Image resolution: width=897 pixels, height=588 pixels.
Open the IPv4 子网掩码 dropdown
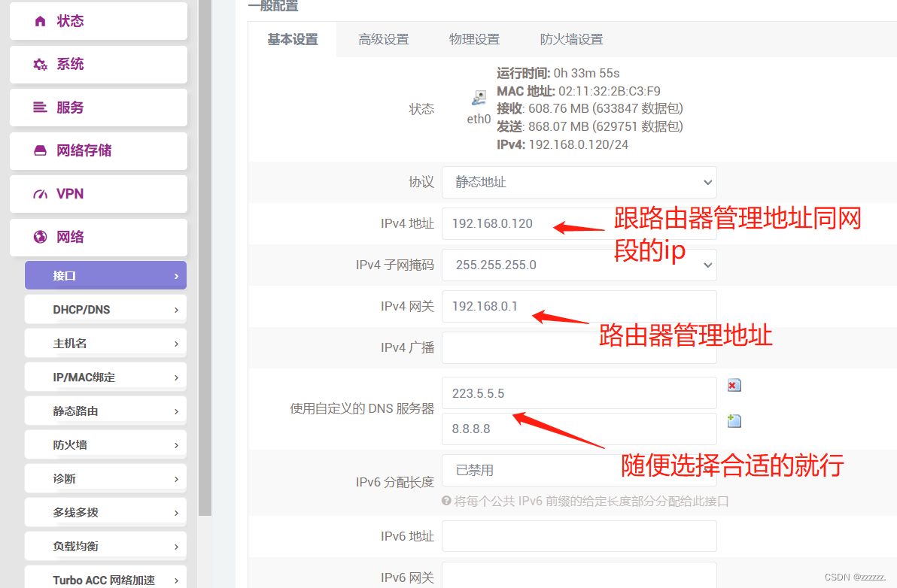click(579, 265)
